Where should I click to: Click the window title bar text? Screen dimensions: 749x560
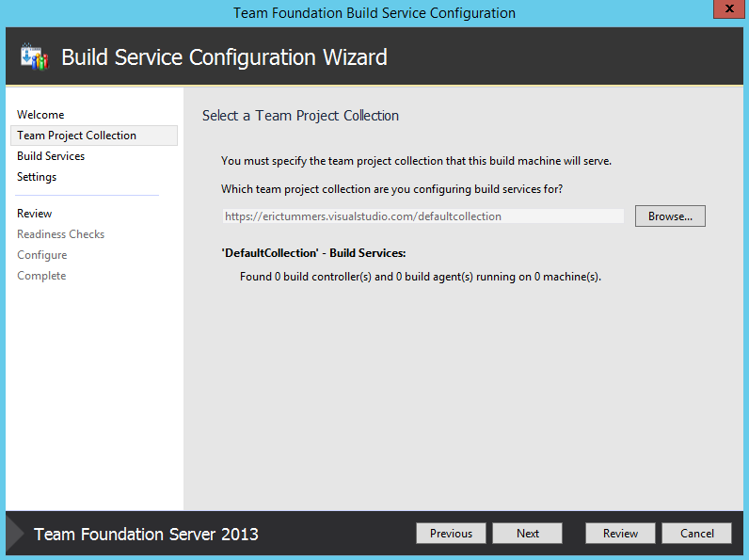(x=374, y=13)
